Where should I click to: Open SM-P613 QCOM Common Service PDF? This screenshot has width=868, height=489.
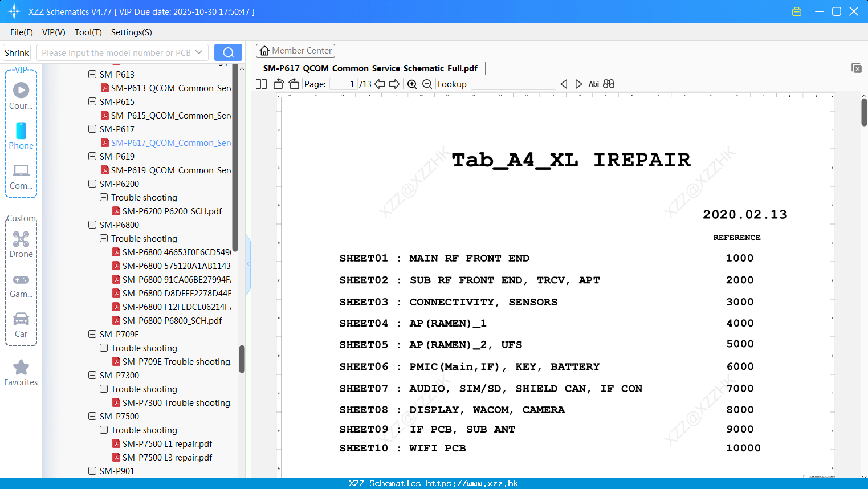pos(166,88)
